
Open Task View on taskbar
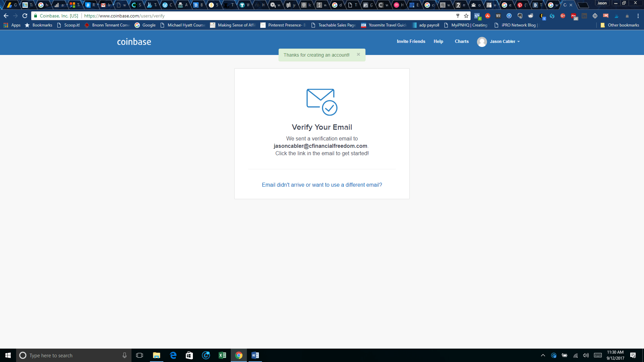click(x=140, y=355)
